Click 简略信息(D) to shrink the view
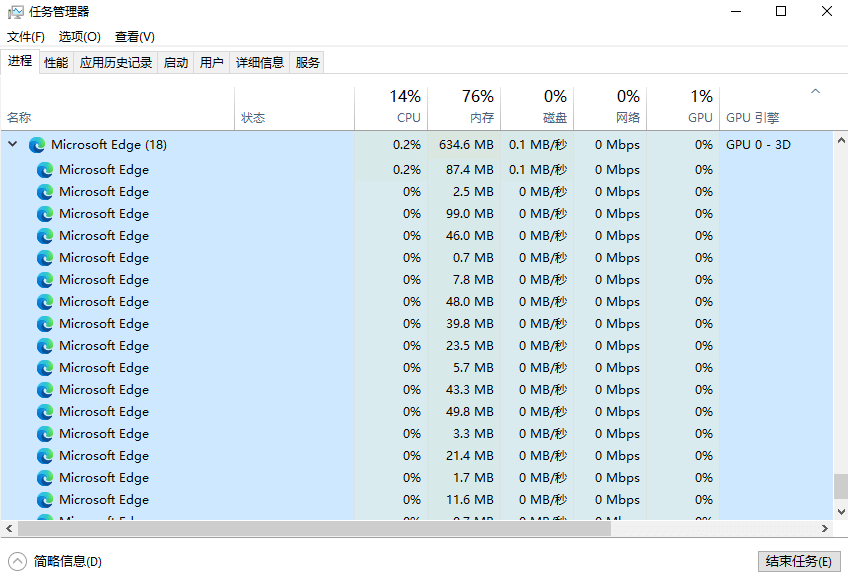Screen dimensions: 848x581 coord(65,562)
